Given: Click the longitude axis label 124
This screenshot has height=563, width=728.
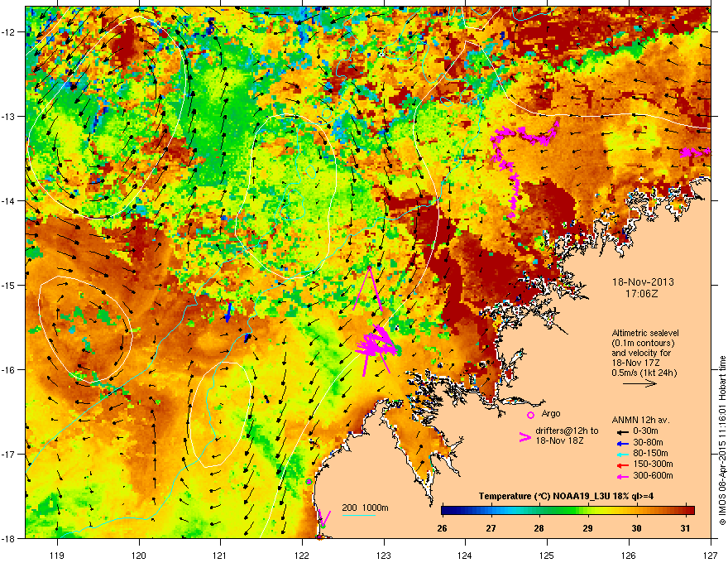Looking at the screenshot, I should click(466, 555).
